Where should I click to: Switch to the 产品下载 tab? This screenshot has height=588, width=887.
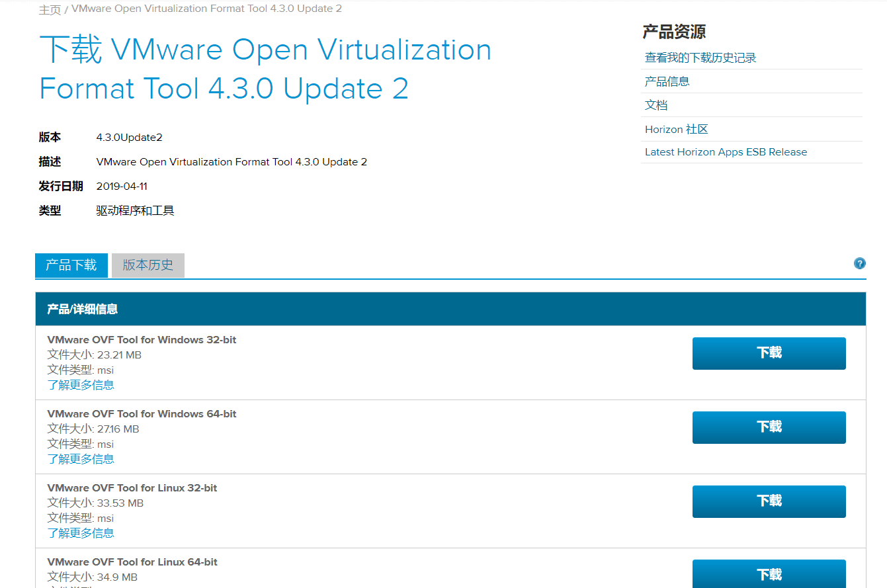[x=71, y=265]
